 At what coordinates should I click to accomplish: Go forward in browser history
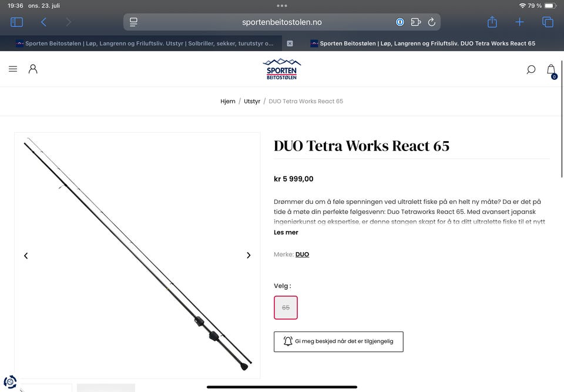(68, 22)
